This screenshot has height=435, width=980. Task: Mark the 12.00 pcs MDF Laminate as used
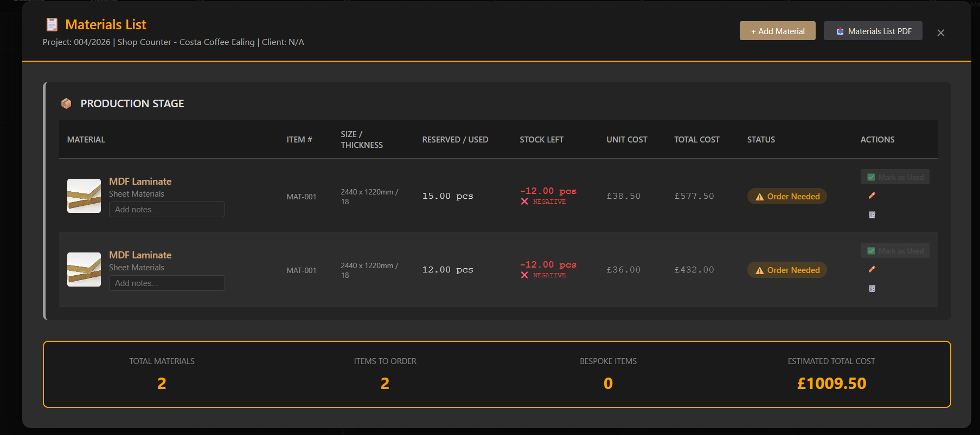pyautogui.click(x=894, y=251)
